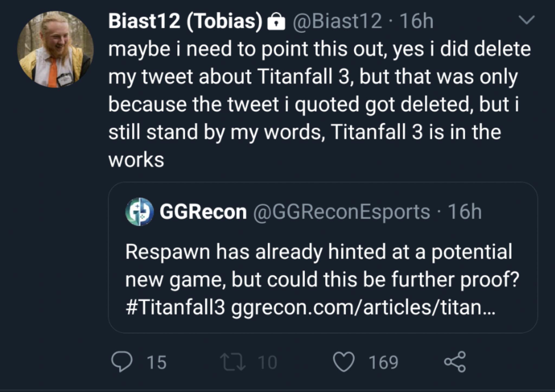The height and width of the screenshot is (392, 555).
Task: Open the quoted tweet's 16h timestamp
Action: 464,212
